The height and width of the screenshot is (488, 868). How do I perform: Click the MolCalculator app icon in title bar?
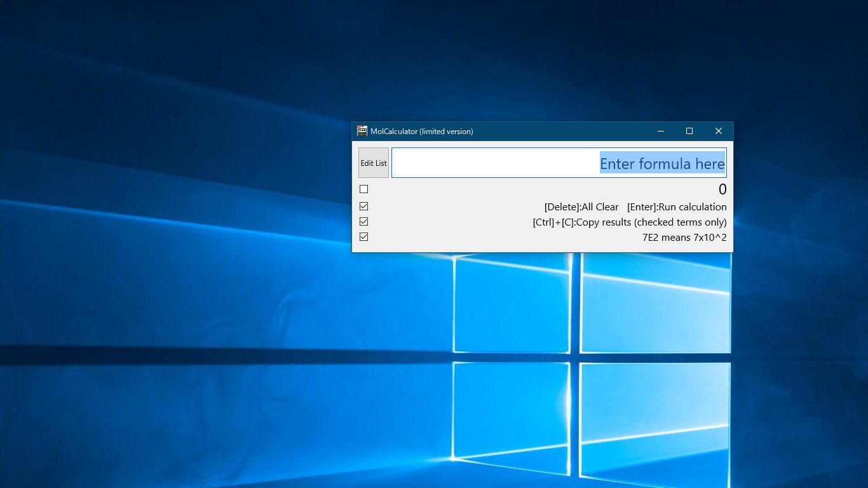(362, 131)
